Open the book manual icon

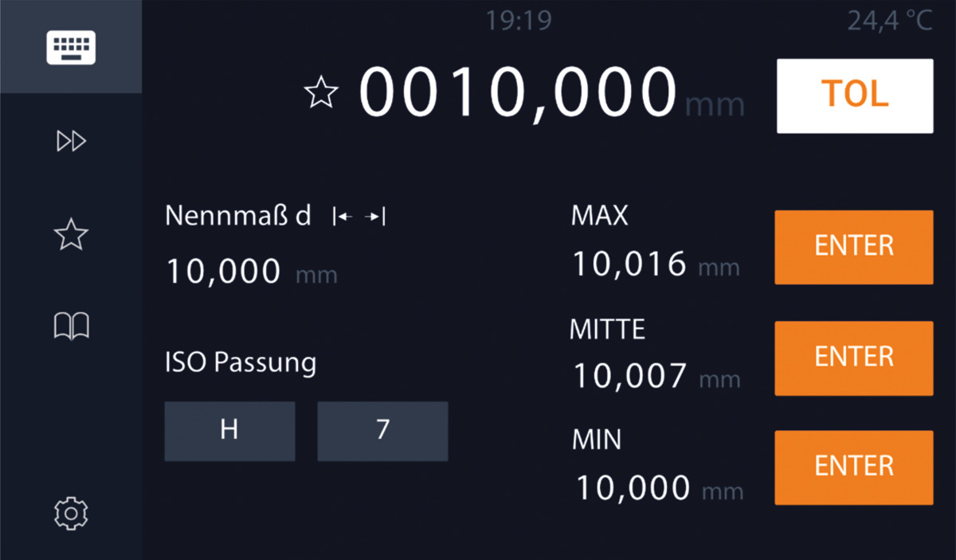pyautogui.click(x=71, y=326)
